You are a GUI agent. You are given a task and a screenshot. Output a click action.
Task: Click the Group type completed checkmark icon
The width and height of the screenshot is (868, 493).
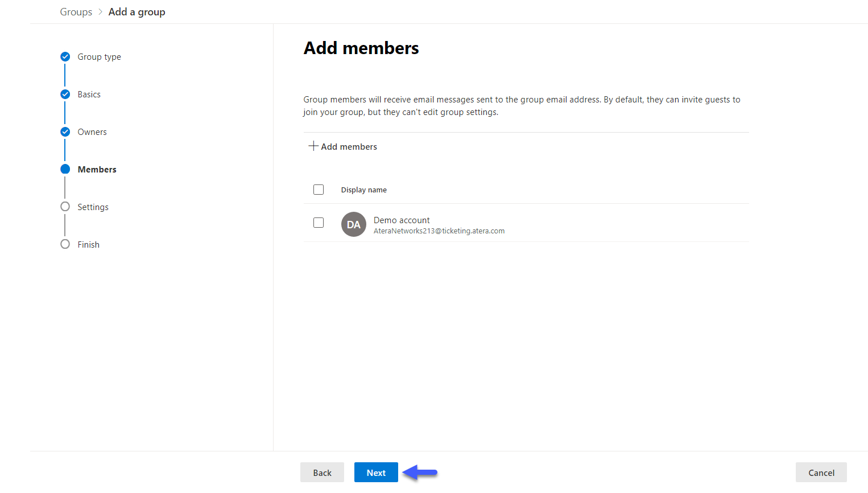click(x=65, y=56)
